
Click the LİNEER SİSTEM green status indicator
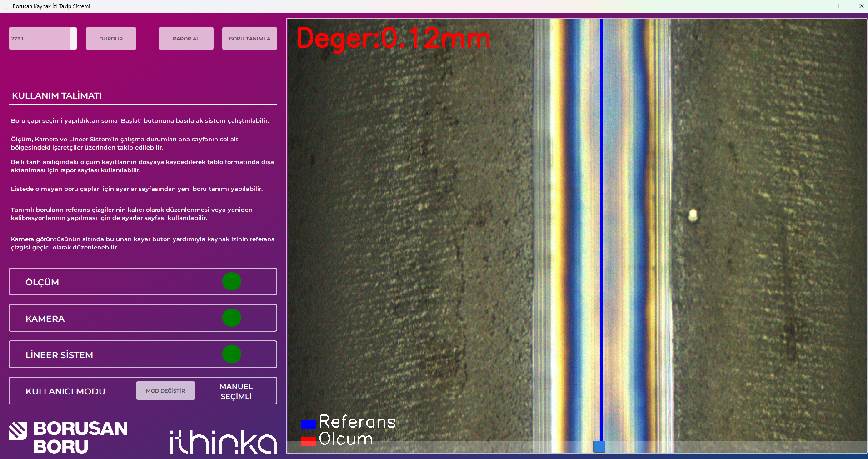(x=232, y=354)
